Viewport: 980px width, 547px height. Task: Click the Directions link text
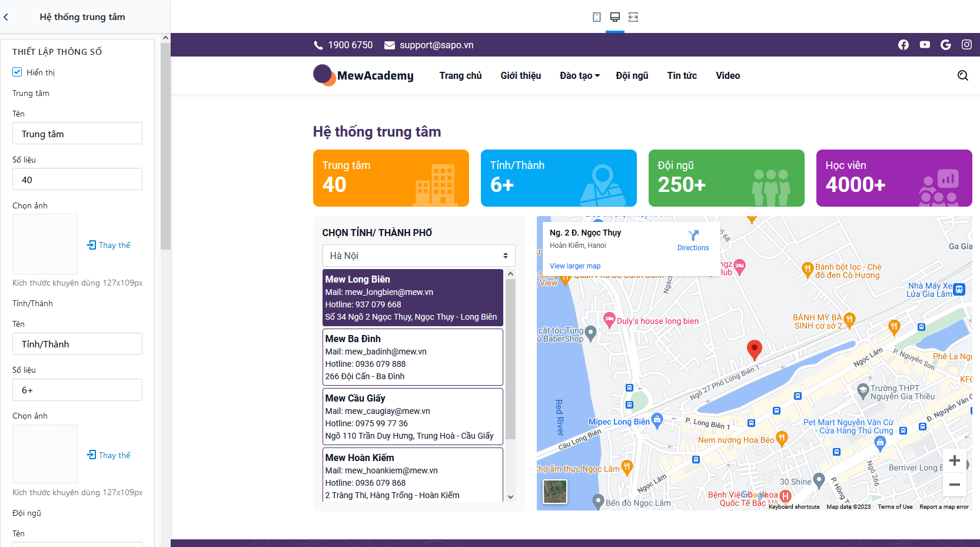click(693, 248)
